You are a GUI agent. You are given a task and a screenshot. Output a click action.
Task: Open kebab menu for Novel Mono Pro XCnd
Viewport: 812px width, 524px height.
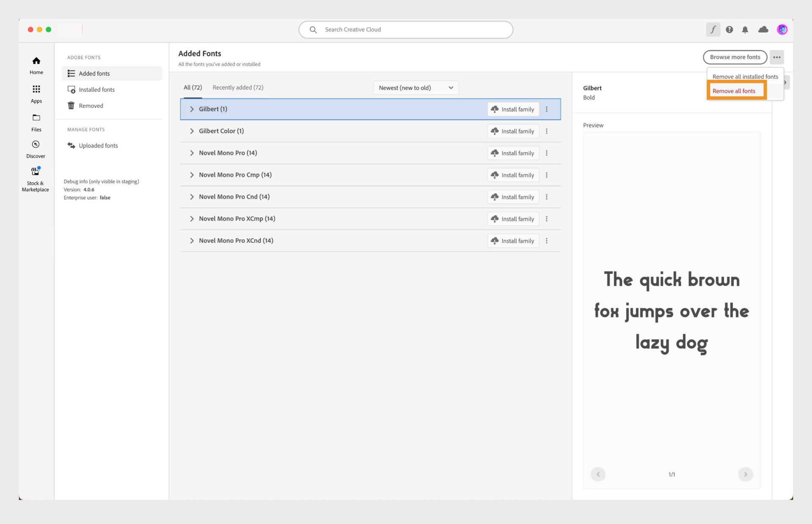547,241
